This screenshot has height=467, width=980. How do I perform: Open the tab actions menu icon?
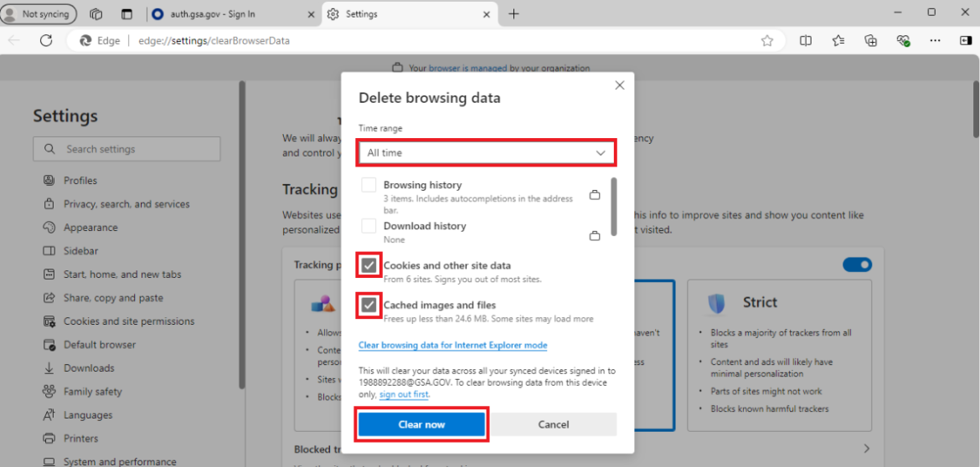(x=126, y=14)
